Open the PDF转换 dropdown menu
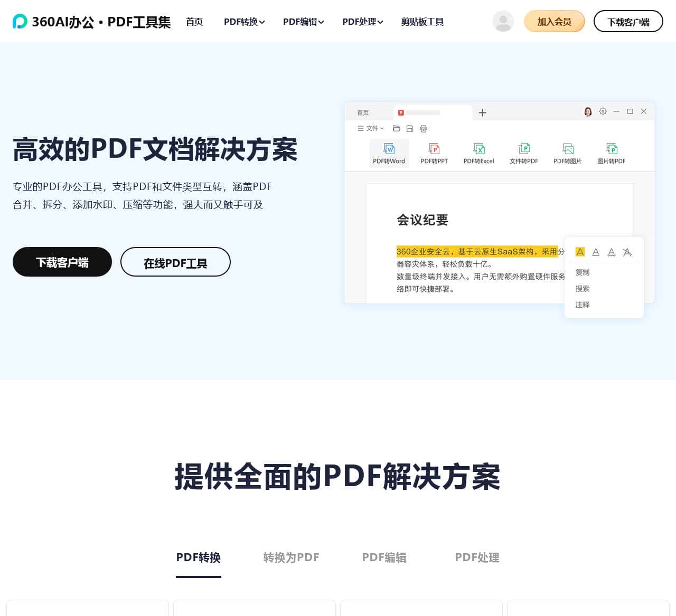 coord(243,22)
